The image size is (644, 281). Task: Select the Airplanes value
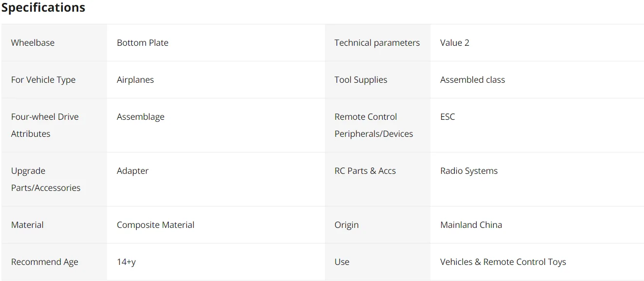[x=135, y=80]
